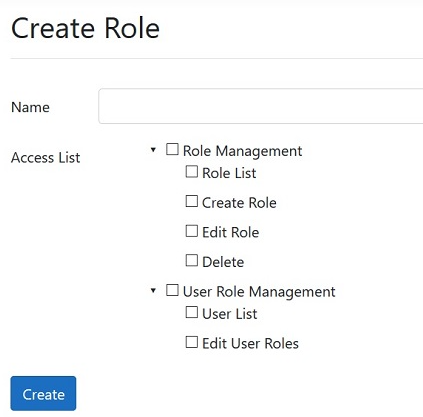Image resolution: width=423 pixels, height=417 pixels.
Task: Select the User Role Management label text
Action: pyautogui.click(x=259, y=292)
